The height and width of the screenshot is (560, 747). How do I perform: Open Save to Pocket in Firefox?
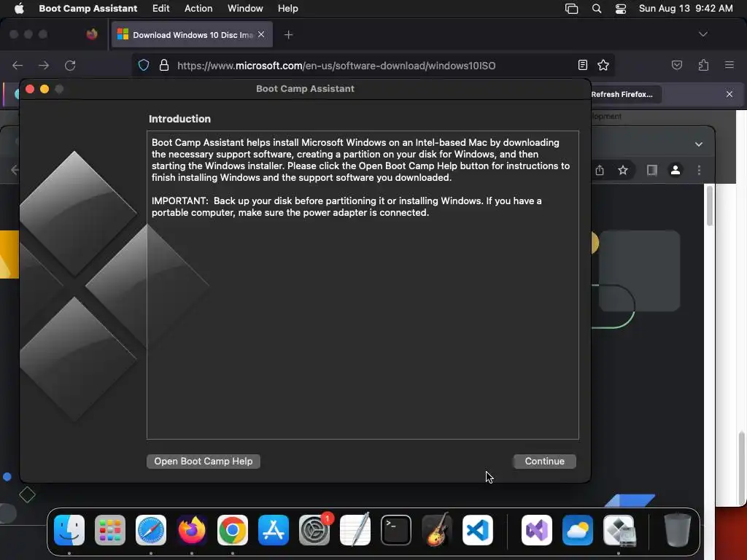click(x=676, y=65)
